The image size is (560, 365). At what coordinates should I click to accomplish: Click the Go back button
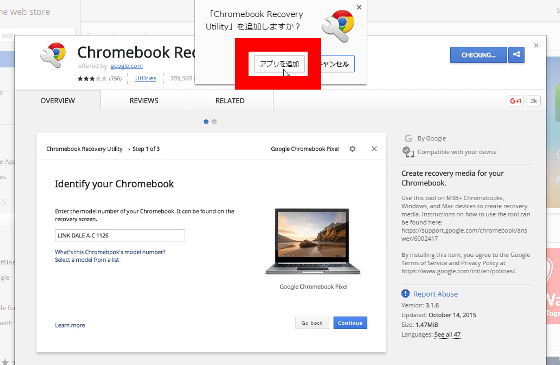tap(312, 323)
